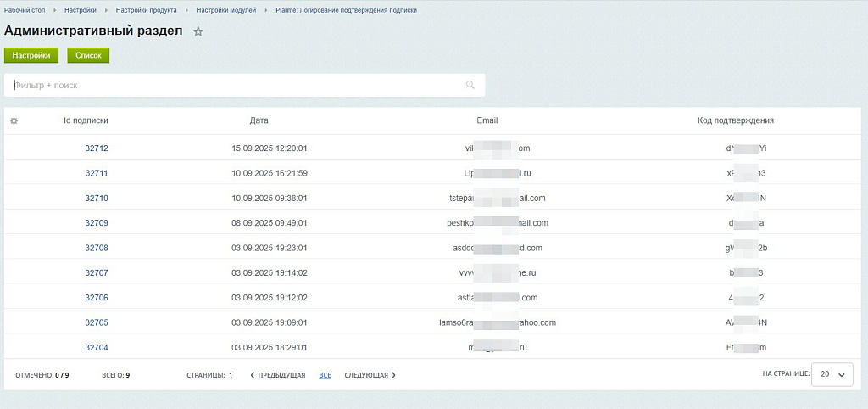Screen dimensions: 868x409
Task: Click Следующая pagination link
Action: point(370,375)
